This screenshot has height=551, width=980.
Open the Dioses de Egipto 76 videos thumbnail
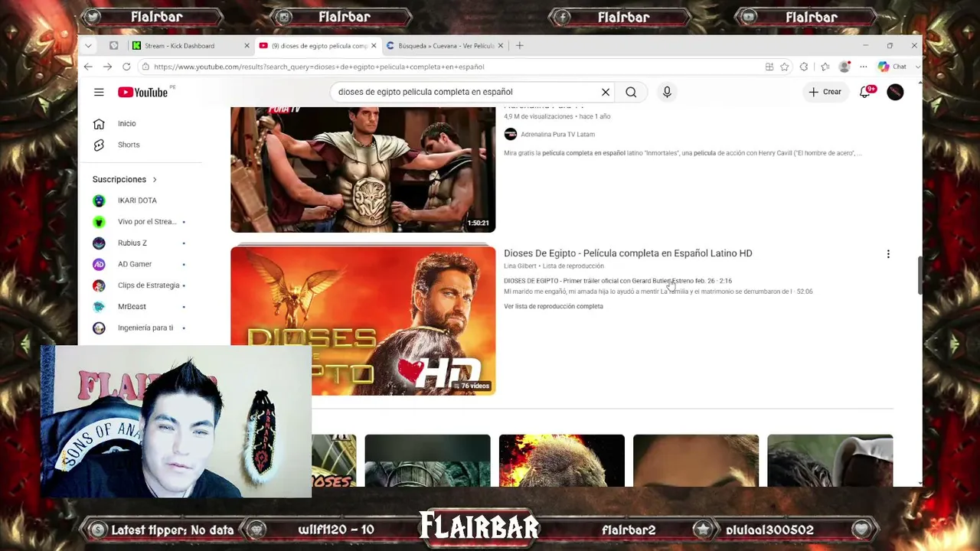pos(363,321)
